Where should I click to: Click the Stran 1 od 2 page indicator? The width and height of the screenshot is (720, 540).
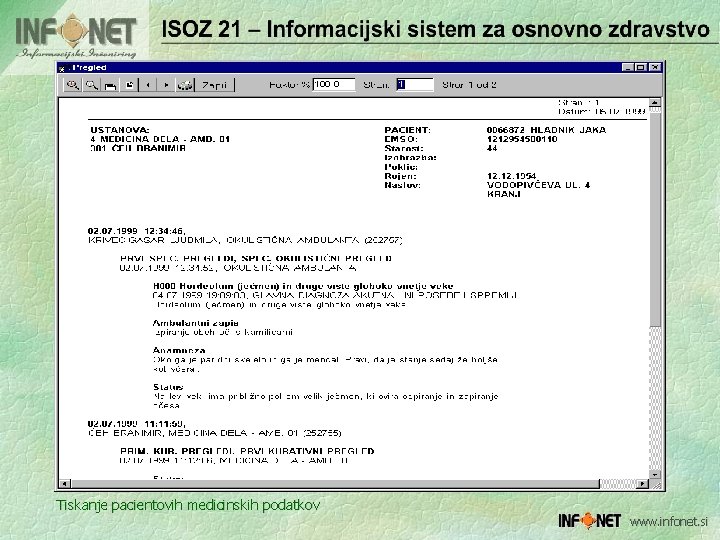tap(469, 85)
